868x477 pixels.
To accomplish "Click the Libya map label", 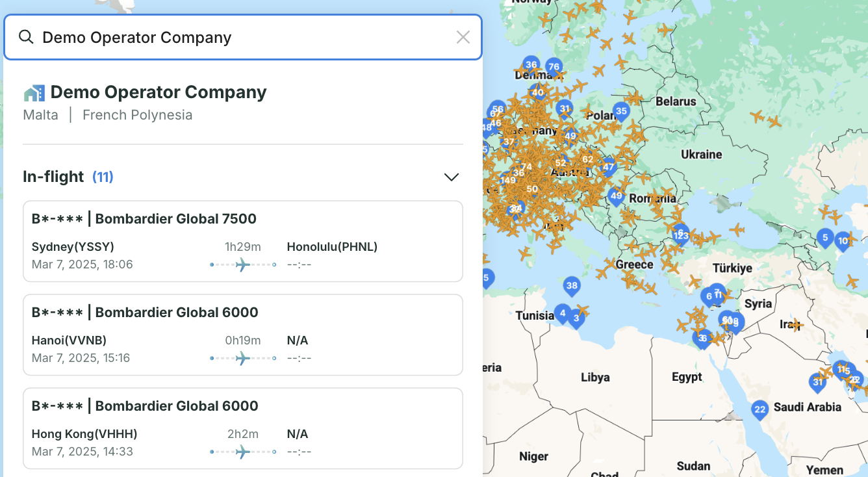I will point(595,377).
